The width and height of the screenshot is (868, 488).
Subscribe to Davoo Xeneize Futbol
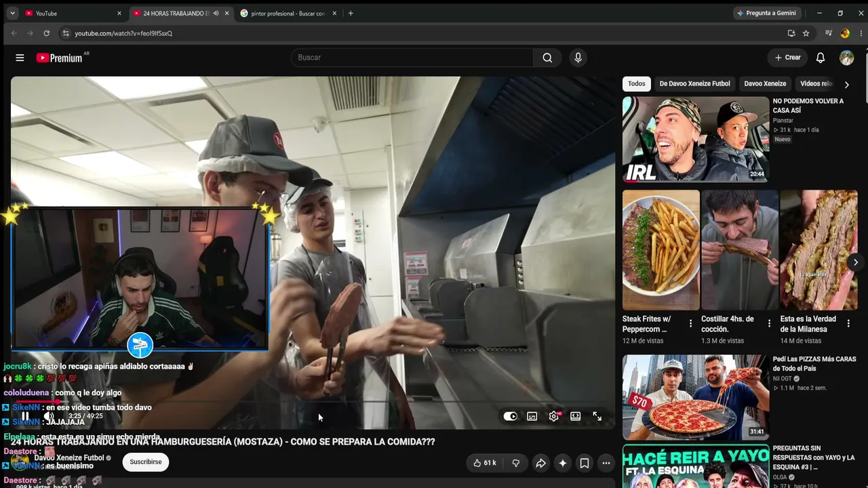(146, 462)
